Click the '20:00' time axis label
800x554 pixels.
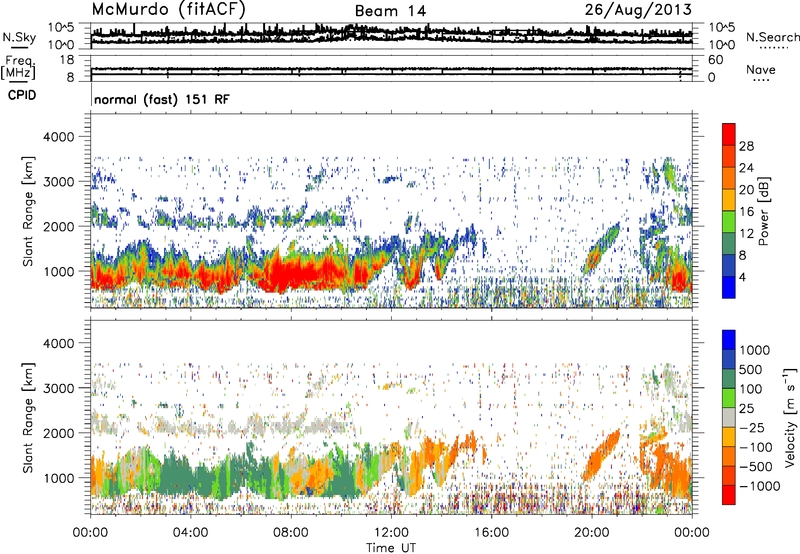click(592, 533)
